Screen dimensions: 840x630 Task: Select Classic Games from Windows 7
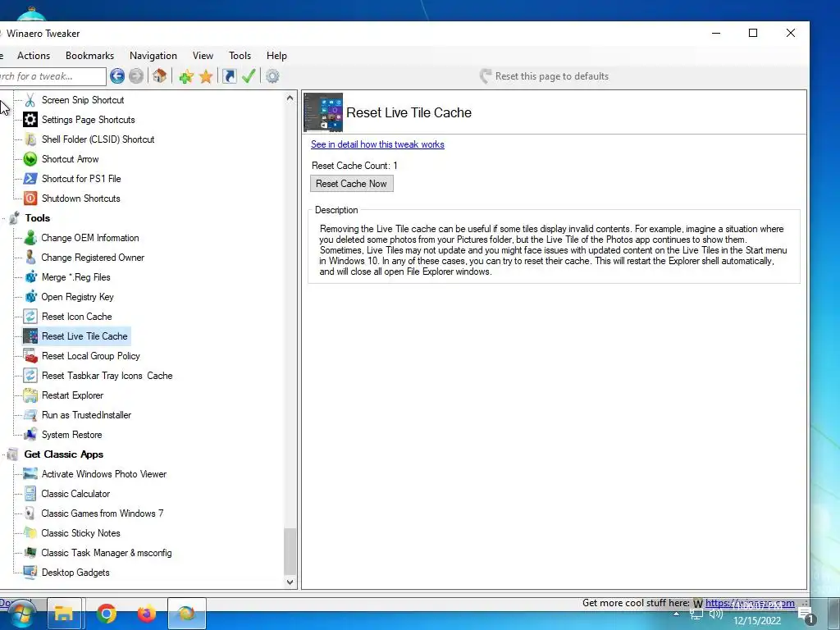103,514
